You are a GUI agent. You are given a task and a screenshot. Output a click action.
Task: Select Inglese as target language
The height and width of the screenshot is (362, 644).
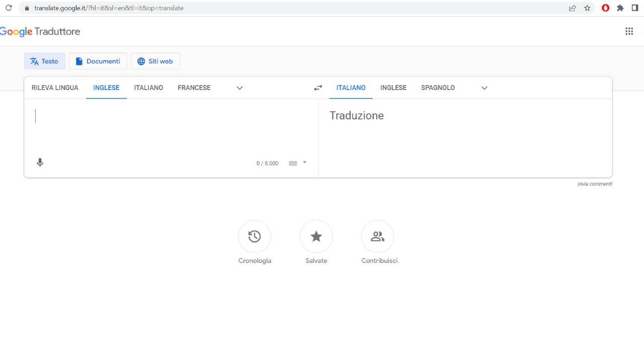click(x=393, y=87)
